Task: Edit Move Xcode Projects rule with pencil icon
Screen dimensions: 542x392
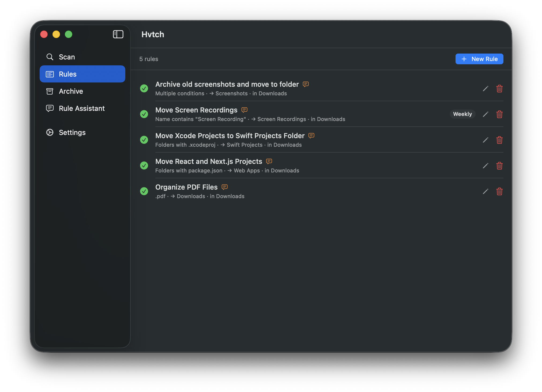Action: coord(485,140)
